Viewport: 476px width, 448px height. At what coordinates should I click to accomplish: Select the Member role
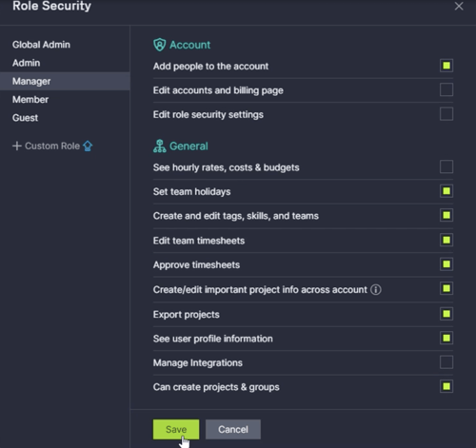point(30,100)
